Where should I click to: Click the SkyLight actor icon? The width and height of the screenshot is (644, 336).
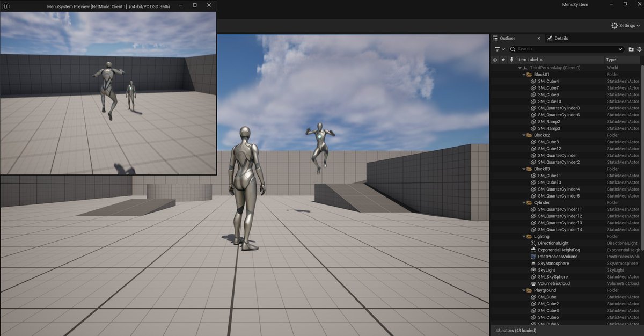click(533, 270)
